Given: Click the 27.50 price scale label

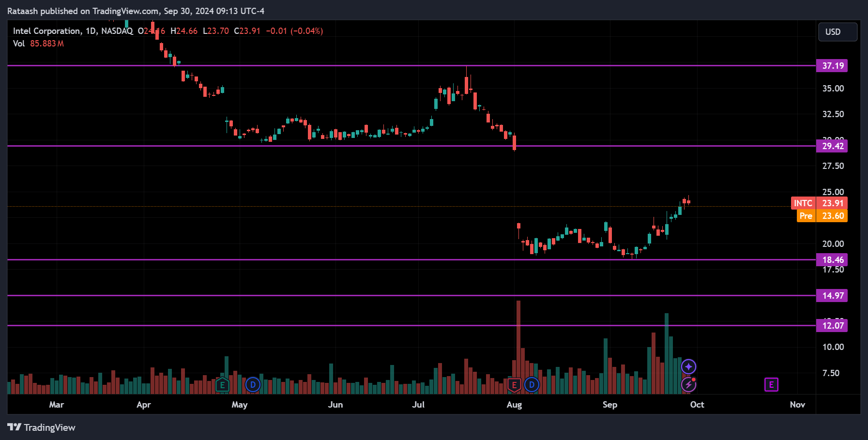Looking at the screenshot, I should pyautogui.click(x=833, y=166).
